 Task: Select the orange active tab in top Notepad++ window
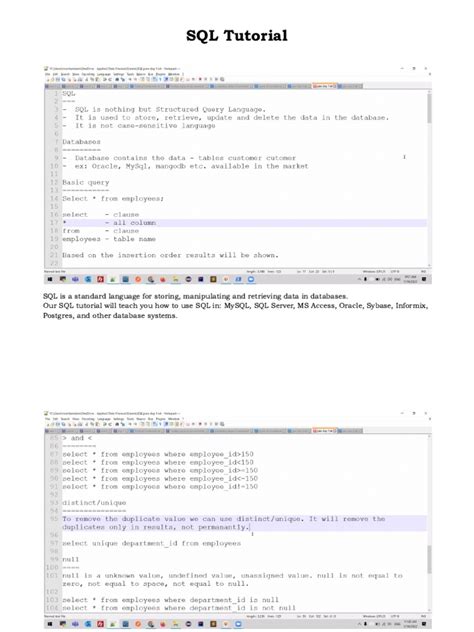(325, 86)
